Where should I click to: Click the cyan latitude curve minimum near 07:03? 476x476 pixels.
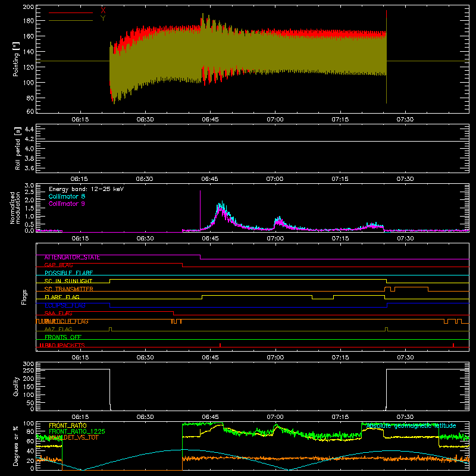[x=289, y=469]
